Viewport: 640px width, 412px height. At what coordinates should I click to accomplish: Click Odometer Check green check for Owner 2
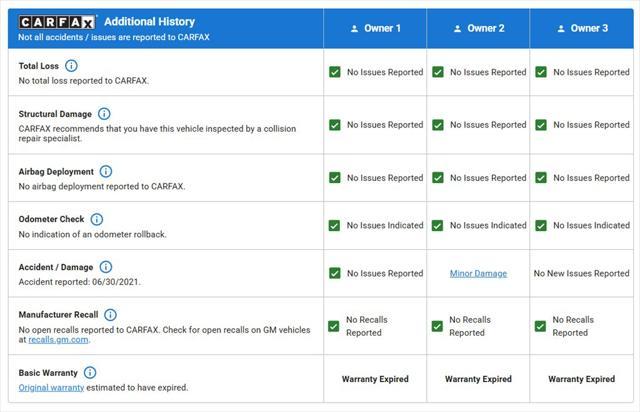coord(438,226)
